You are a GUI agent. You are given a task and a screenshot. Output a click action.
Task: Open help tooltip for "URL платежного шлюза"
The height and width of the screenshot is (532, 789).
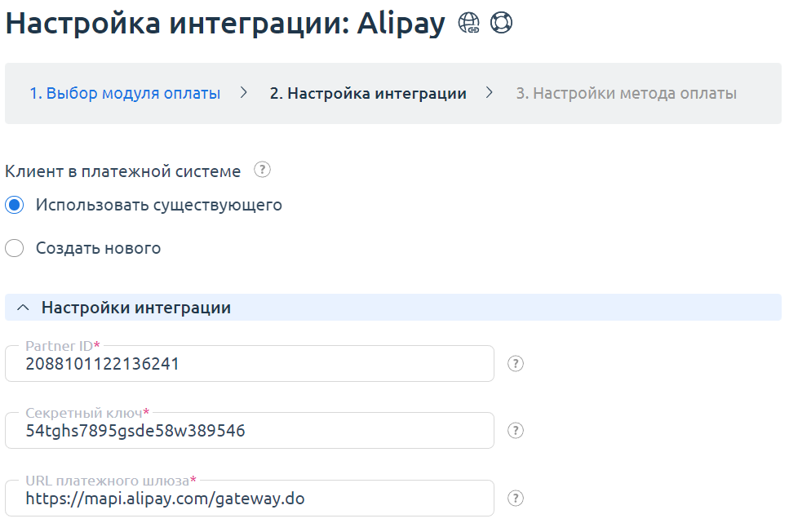tap(515, 498)
